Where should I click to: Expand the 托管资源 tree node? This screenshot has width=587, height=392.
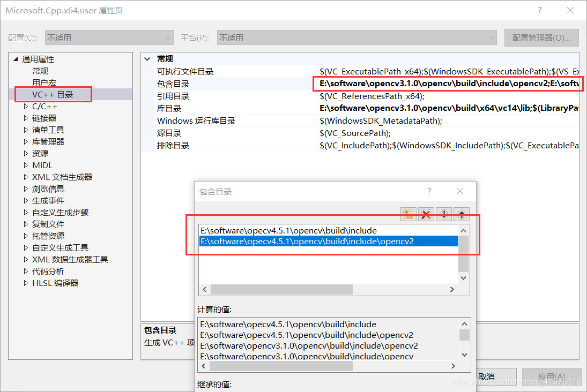click(x=26, y=236)
